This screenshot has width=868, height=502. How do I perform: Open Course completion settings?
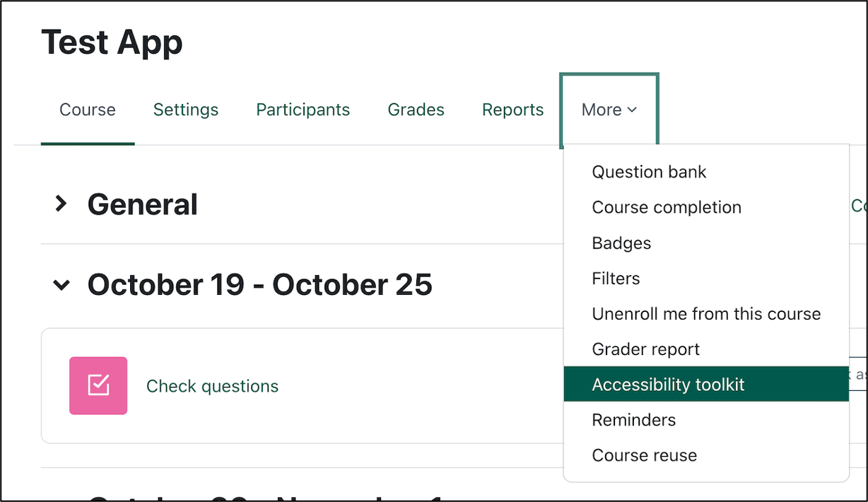[667, 207]
